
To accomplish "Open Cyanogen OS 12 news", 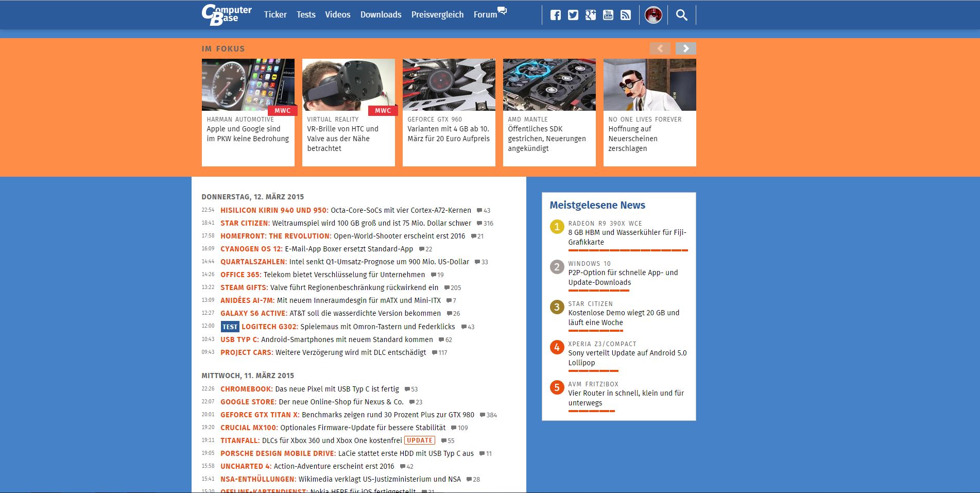I will tap(317, 249).
